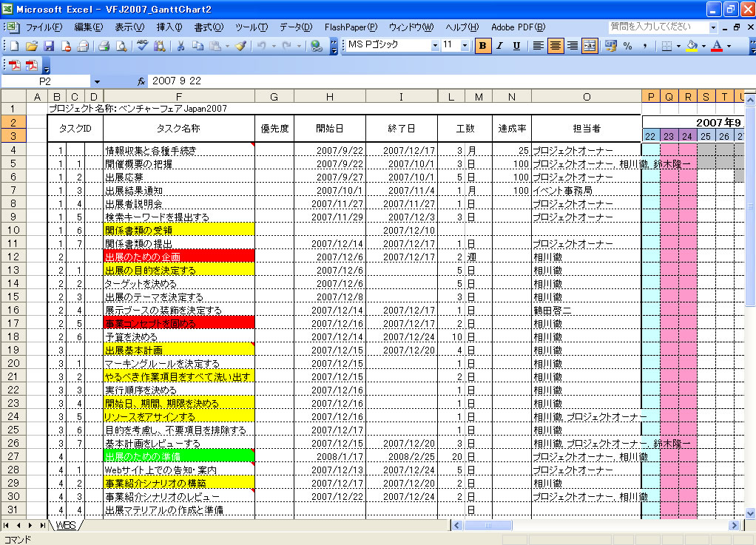Run the spelling check tool
The width and height of the screenshot is (756, 545).
point(143,46)
